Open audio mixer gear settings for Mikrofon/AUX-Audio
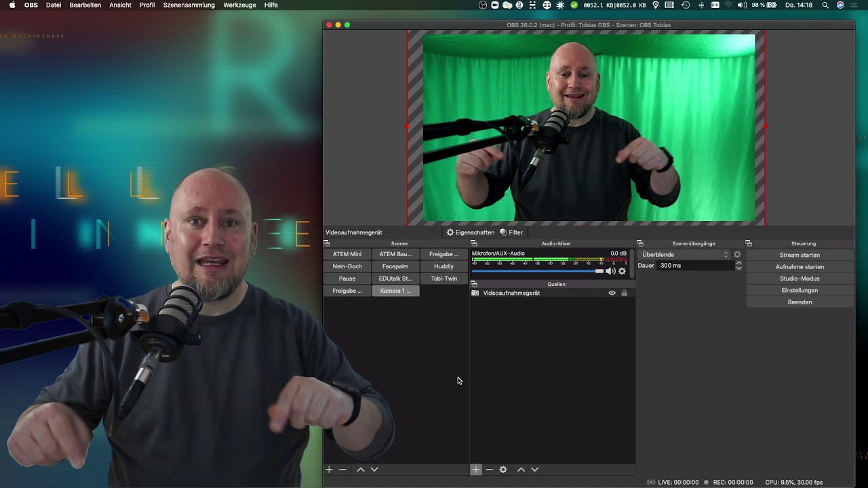868x488 pixels. click(x=622, y=271)
